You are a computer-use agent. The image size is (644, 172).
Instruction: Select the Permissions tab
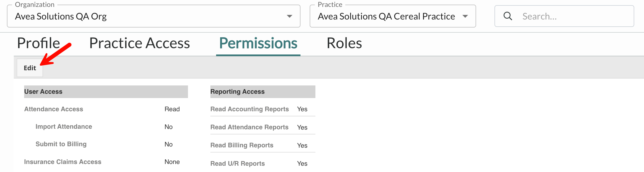pos(258,43)
